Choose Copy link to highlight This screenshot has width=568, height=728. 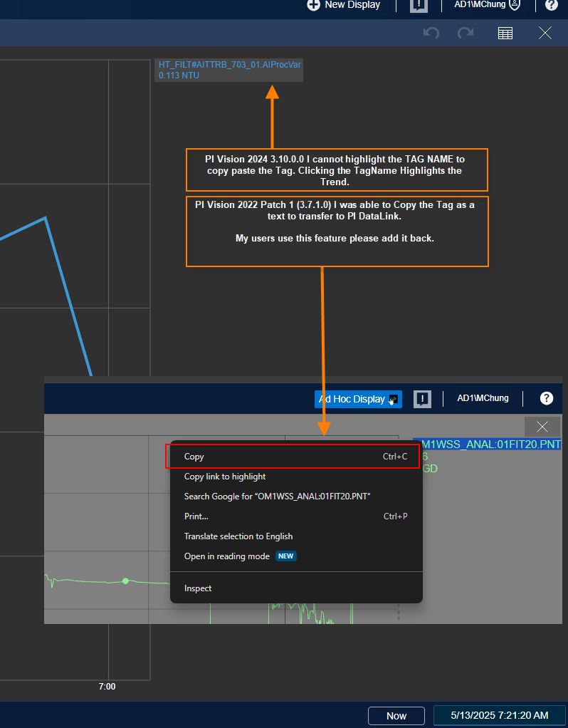225,477
